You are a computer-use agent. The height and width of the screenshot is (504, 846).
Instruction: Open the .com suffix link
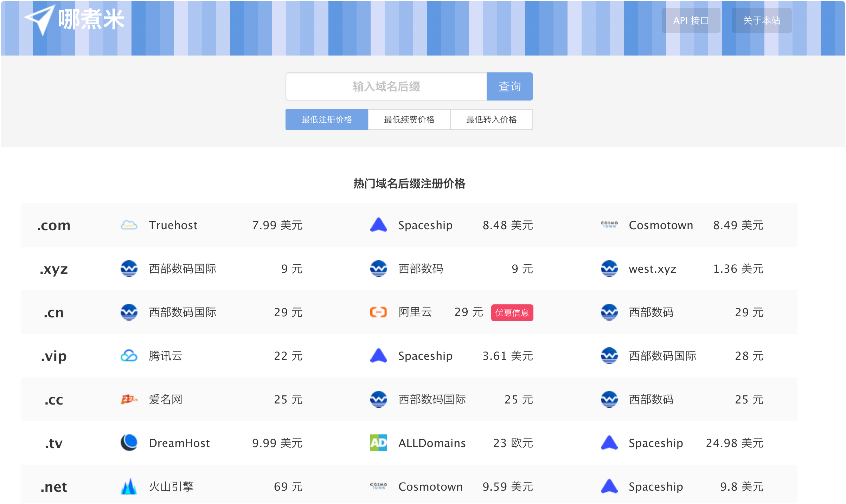[54, 225]
